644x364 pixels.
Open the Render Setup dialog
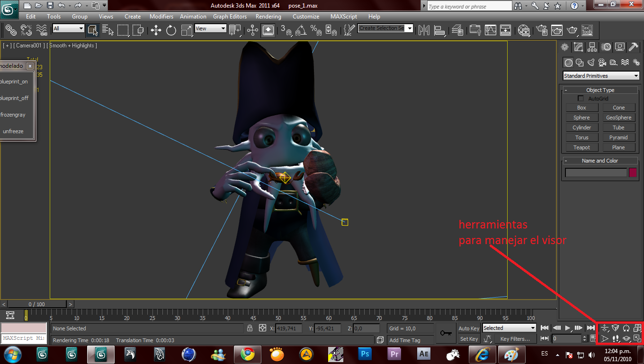coord(542,30)
